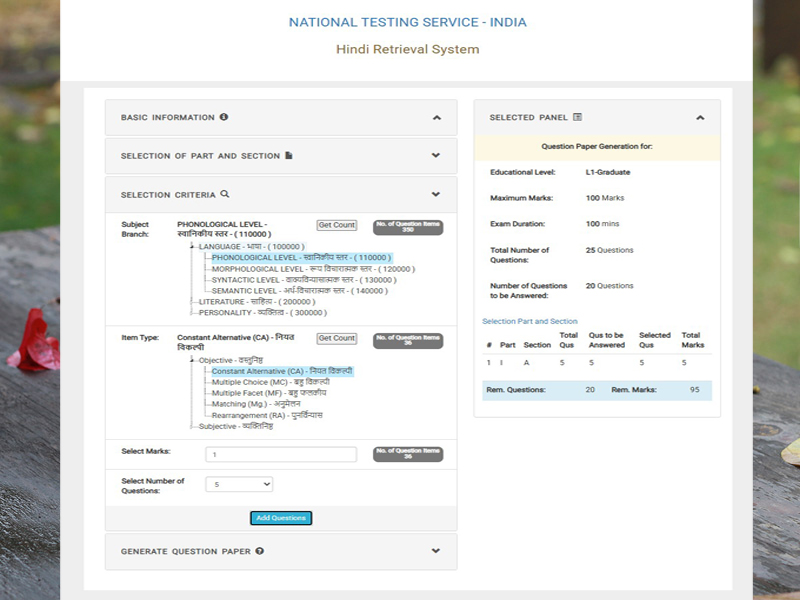Click the Subject Branch question items count badge
This screenshot has width=800, height=600.
click(408, 227)
